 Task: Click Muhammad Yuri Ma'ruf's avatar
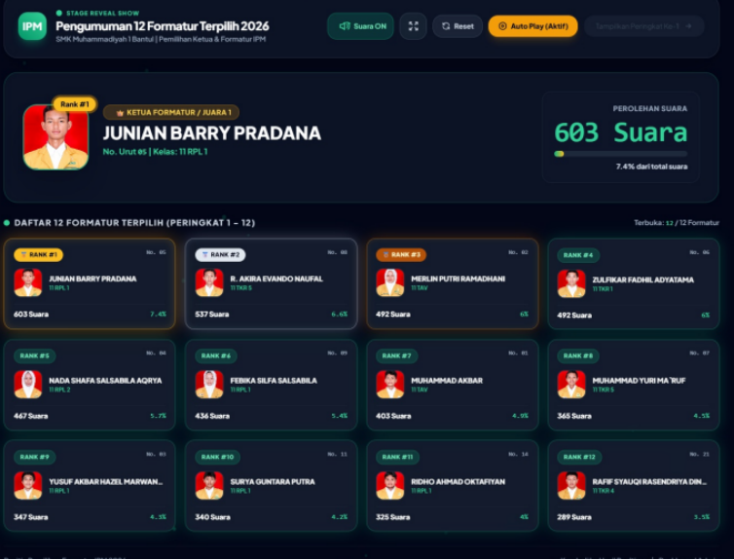coord(571,385)
